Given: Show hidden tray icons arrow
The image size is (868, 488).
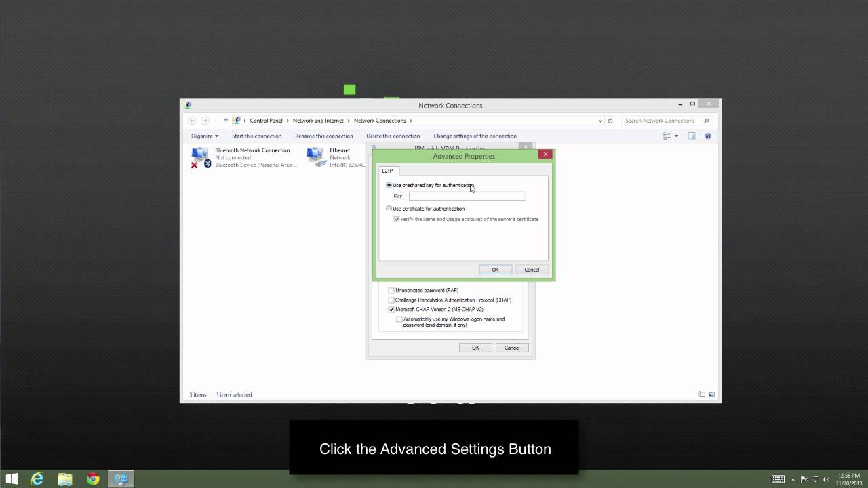Looking at the screenshot, I should coord(793,479).
